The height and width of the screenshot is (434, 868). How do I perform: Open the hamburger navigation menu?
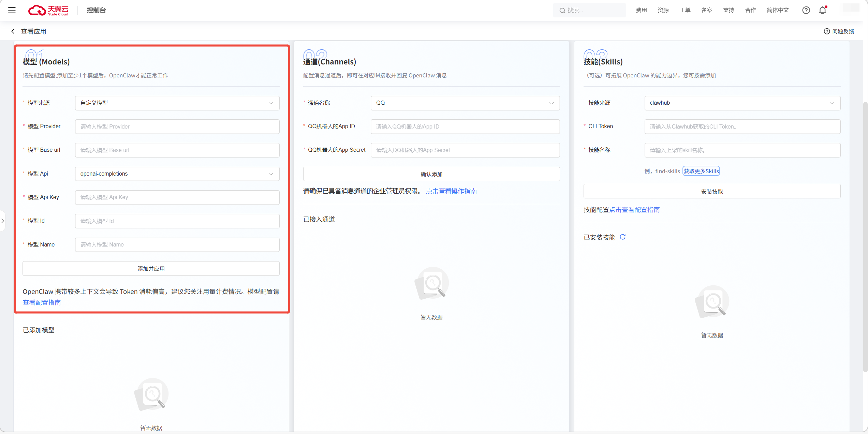click(12, 10)
